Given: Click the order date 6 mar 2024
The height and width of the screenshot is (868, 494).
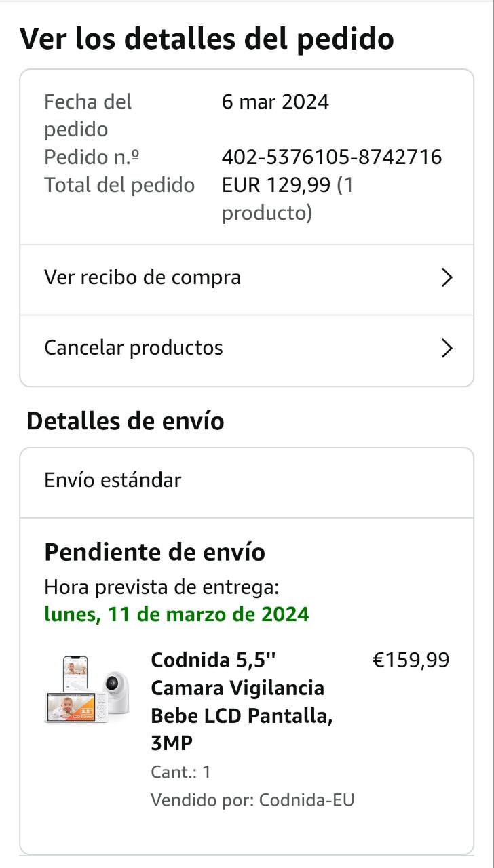Looking at the screenshot, I should (x=275, y=102).
